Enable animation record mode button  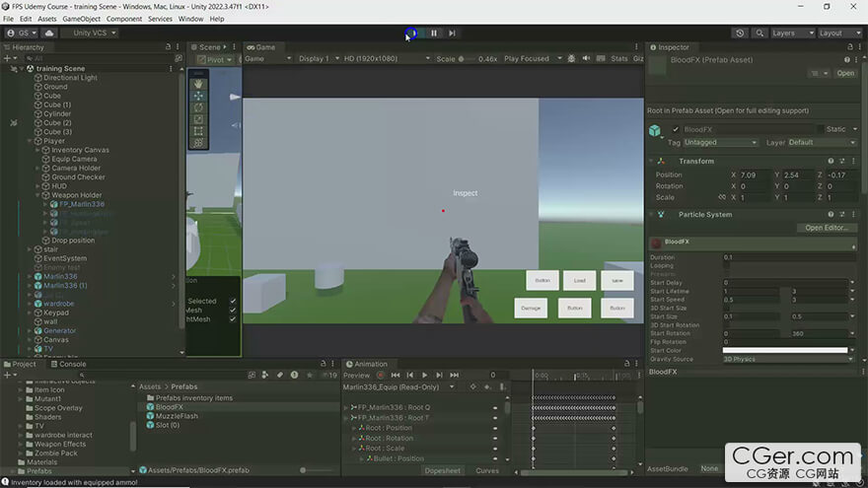381,375
